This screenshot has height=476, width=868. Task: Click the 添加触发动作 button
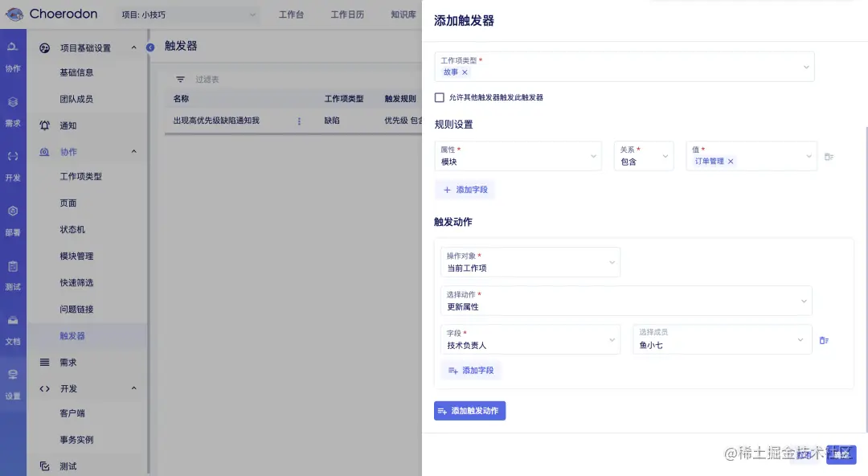(x=469, y=411)
